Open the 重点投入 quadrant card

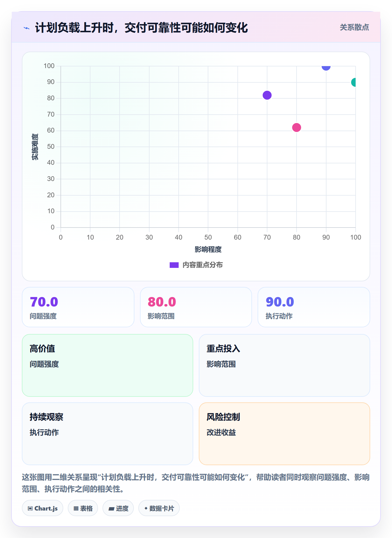pos(284,365)
